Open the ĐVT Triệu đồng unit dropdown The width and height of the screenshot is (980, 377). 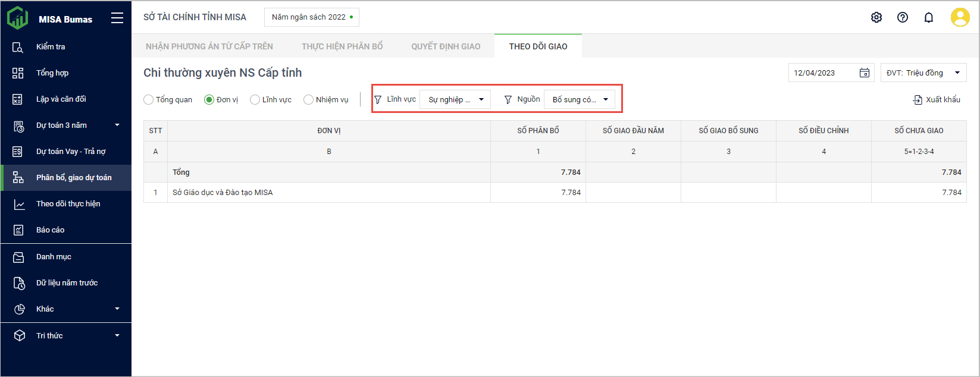(x=923, y=73)
